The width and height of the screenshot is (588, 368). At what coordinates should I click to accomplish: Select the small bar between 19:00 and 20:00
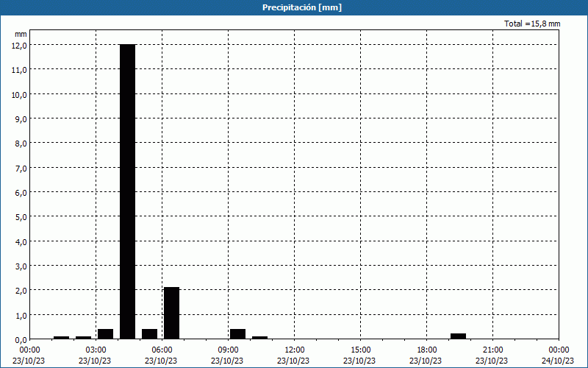pyautogui.click(x=458, y=336)
